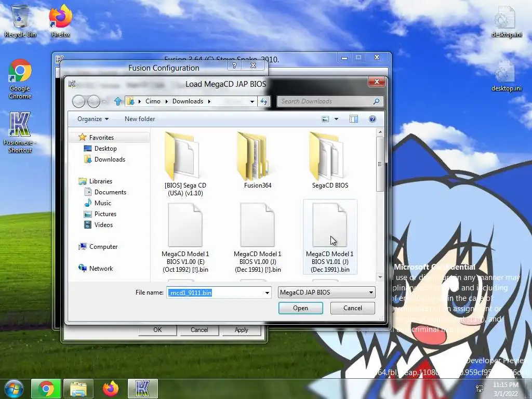Show the preview pane
Viewport: 532px width, 399px height.
click(x=353, y=119)
